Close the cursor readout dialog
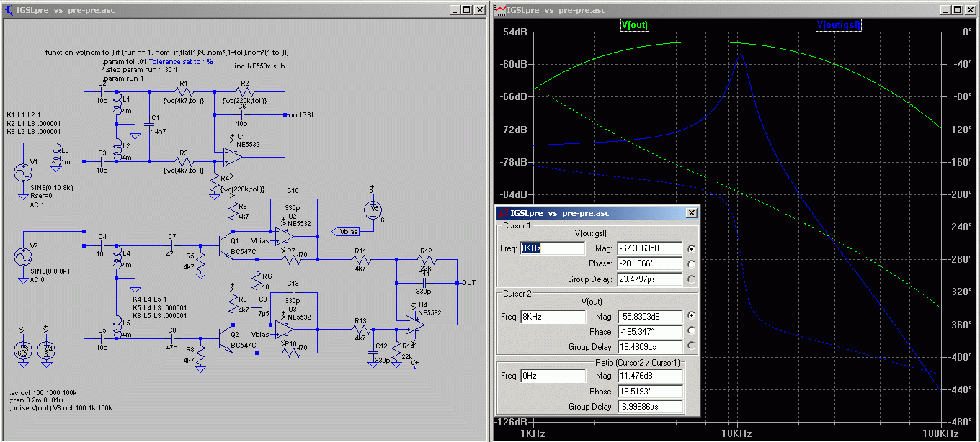This screenshot has height=442, width=980. tap(691, 213)
